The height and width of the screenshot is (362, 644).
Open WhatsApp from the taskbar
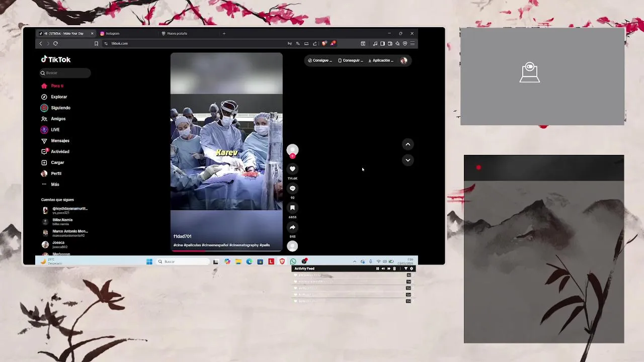293,261
